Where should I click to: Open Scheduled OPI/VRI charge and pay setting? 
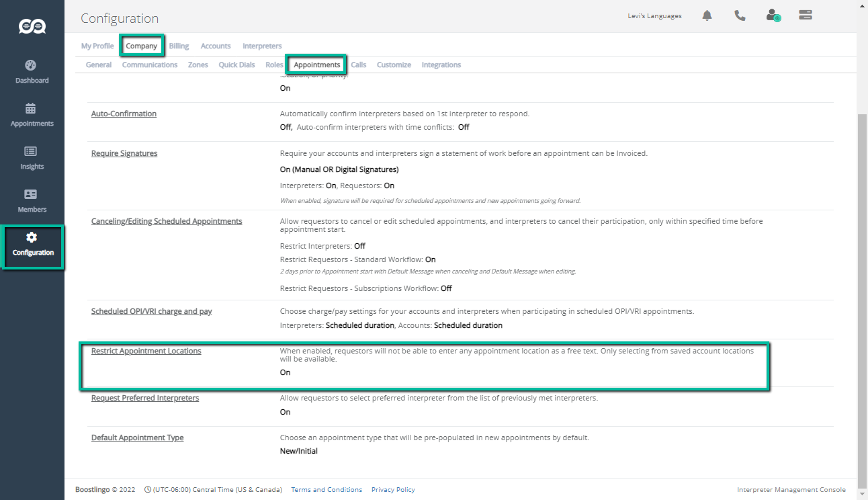click(152, 311)
